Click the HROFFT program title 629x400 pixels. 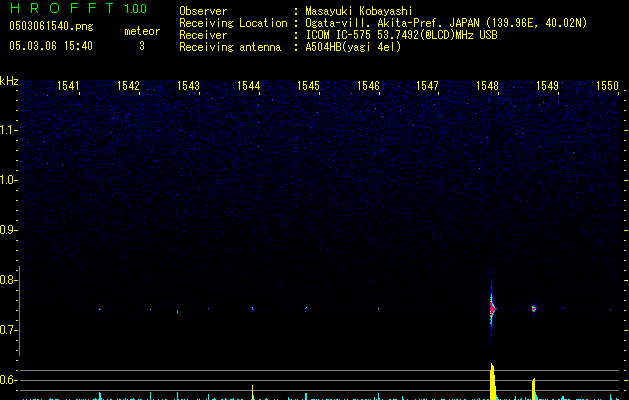62,10
